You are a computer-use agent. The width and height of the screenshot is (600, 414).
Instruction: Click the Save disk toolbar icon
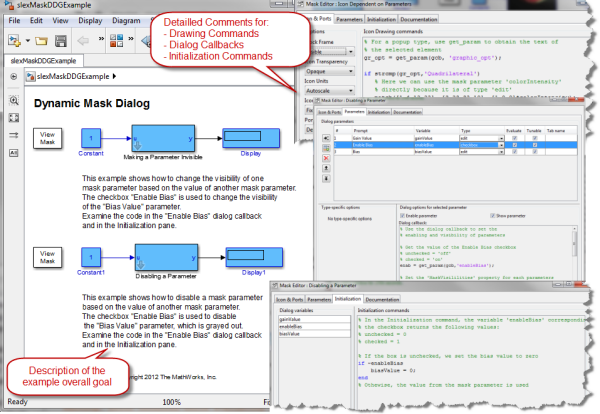[59, 40]
